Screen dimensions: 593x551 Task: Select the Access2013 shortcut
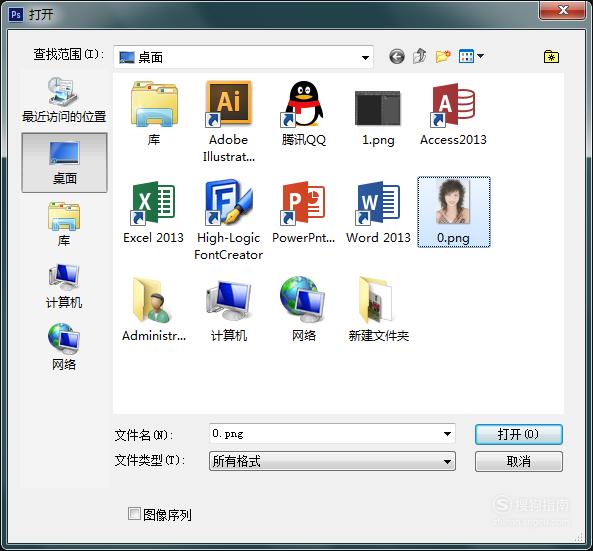click(453, 114)
